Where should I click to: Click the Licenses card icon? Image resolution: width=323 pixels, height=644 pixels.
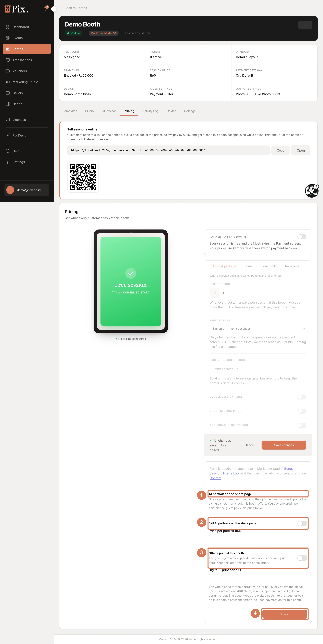click(x=8, y=120)
